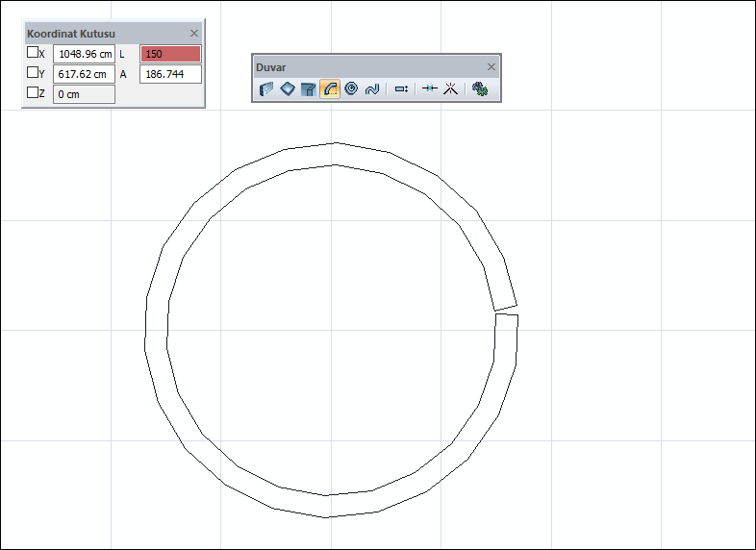Tick the Y coordinate lock checkbox
Screen dimensions: 756x550
[33, 73]
